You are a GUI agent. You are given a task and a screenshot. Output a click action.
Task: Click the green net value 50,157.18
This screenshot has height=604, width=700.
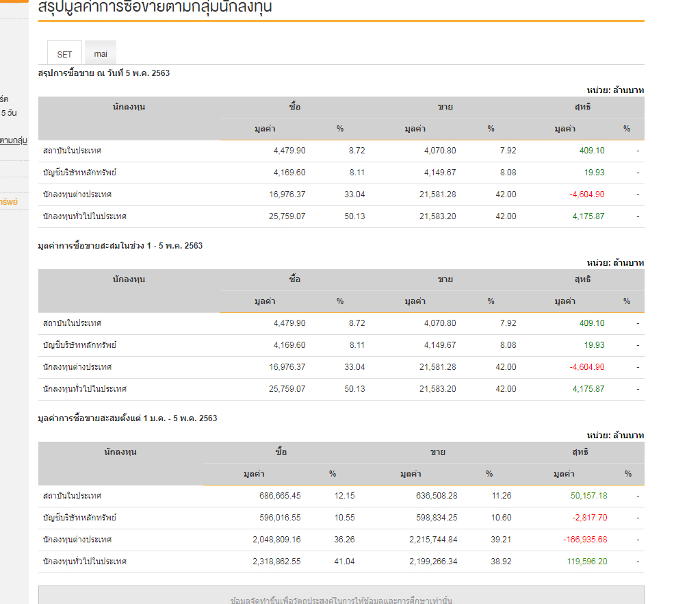point(589,495)
